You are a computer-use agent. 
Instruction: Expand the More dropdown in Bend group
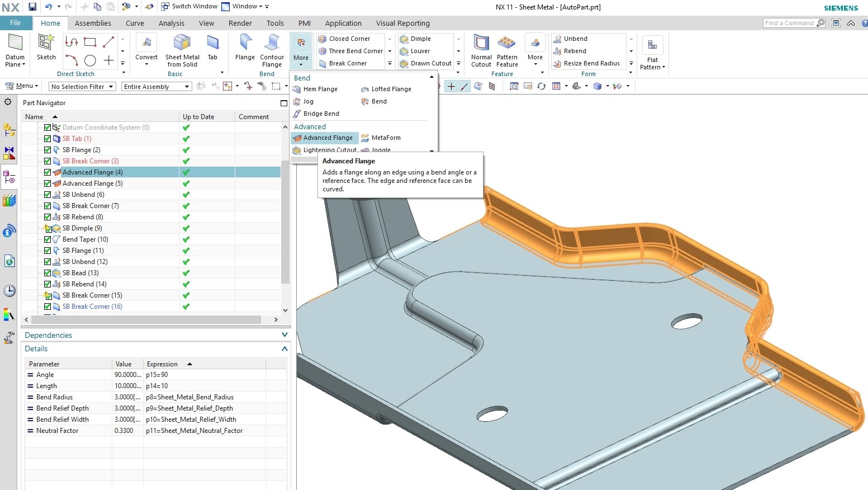click(301, 50)
